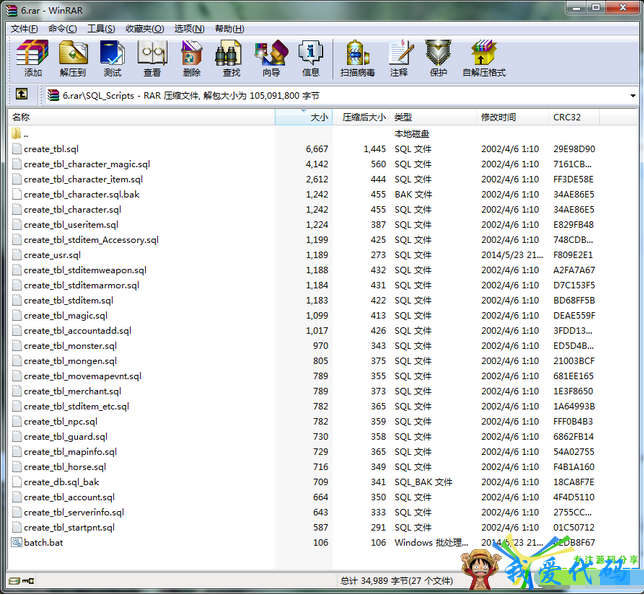The height and width of the screenshot is (595, 644).
Task: Show archive Info (信息) icon
Action: (x=310, y=58)
